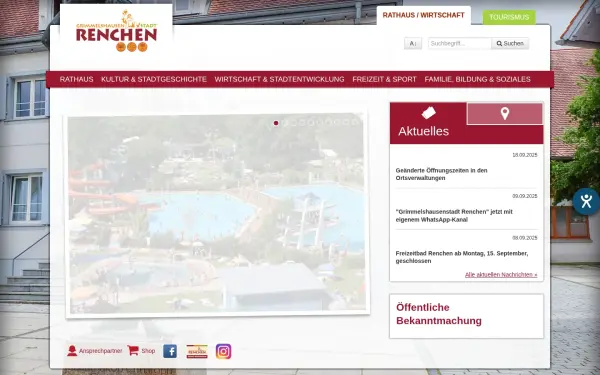Open Freizeitbad Renchen geschlossen news
This screenshot has height=375, width=600.
point(461,257)
